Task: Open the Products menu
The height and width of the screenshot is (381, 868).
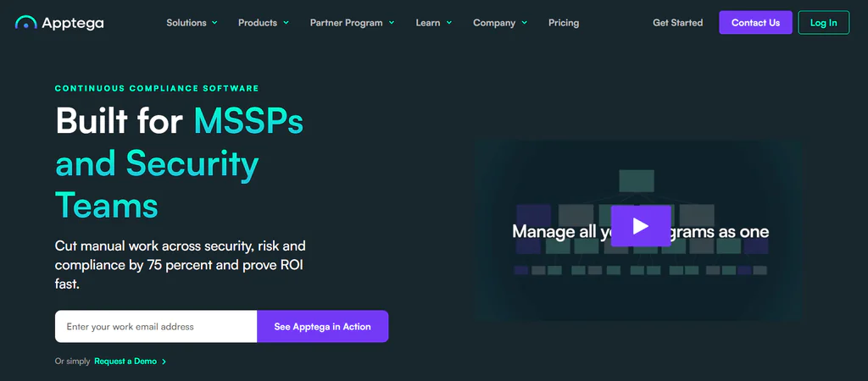Action: point(258,23)
